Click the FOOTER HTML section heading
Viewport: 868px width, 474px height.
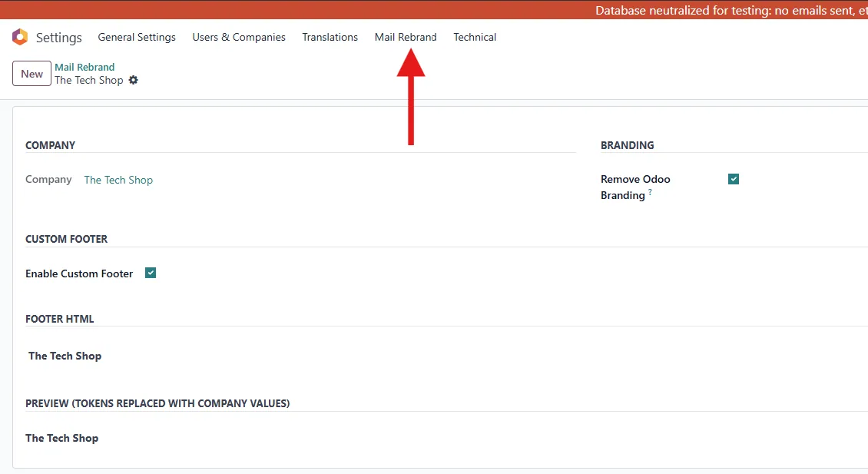(60, 319)
